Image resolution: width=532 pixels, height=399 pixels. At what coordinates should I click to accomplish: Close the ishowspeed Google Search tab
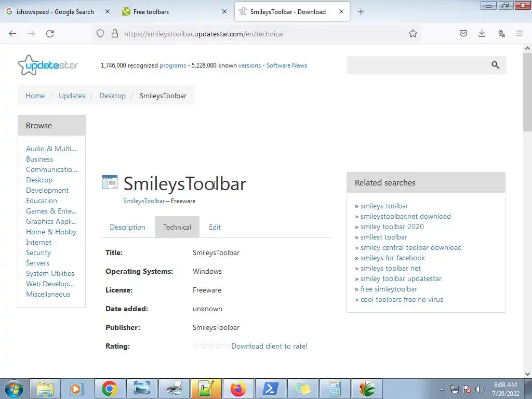107,11
